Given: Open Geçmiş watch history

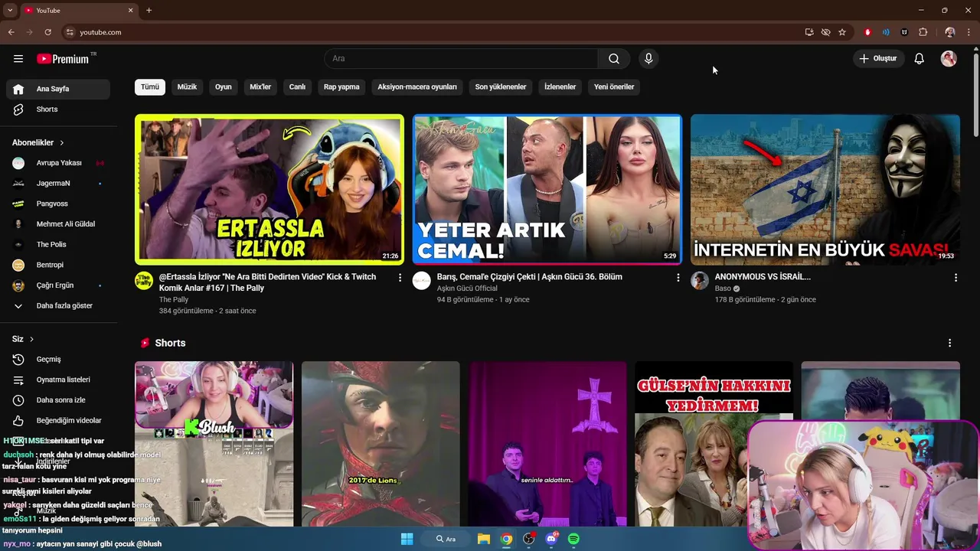Looking at the screenshot, I should 58,360.
